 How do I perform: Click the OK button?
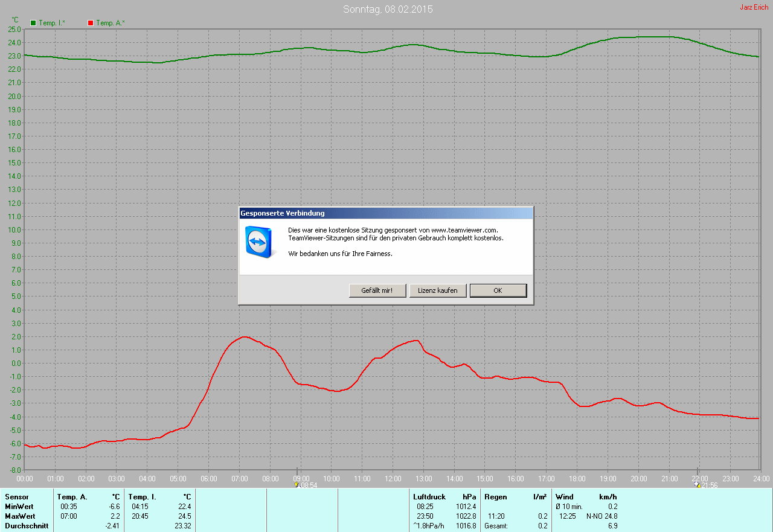[x=498, y=290]
